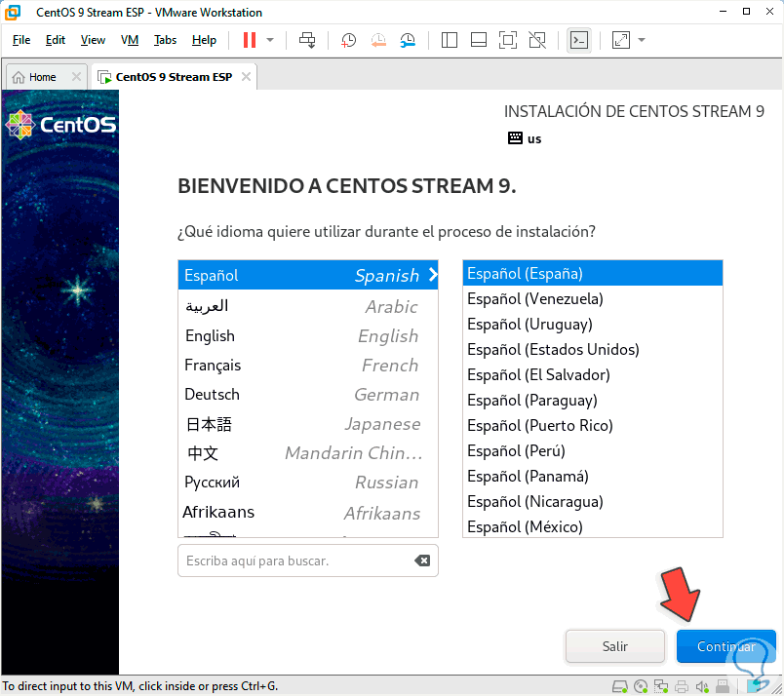Select Afrikaans in the language list
Screen dimensions: 784x696
(308, 512)
